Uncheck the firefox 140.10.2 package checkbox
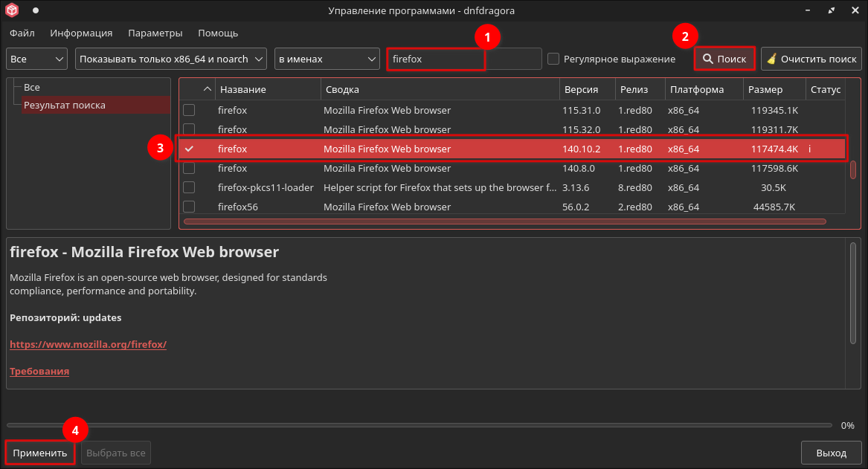This screenshot has width=868, height=469. pyautogui.click(x=189, y=149)
